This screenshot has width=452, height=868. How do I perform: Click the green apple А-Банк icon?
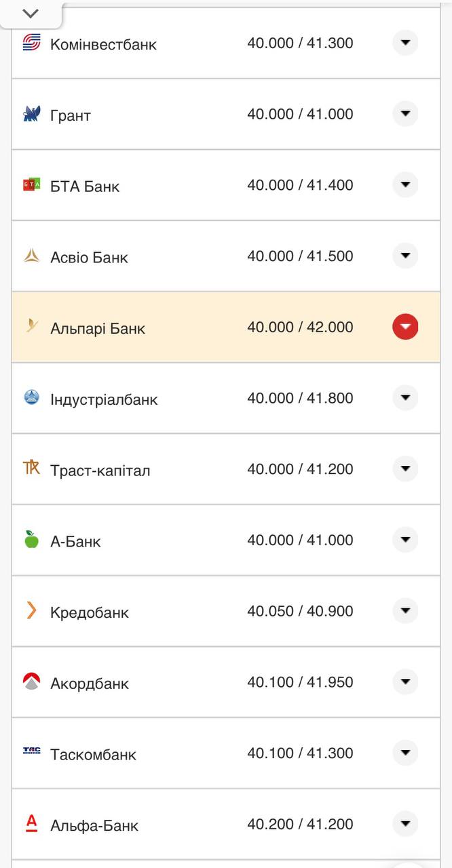click(x=31, y=540)
